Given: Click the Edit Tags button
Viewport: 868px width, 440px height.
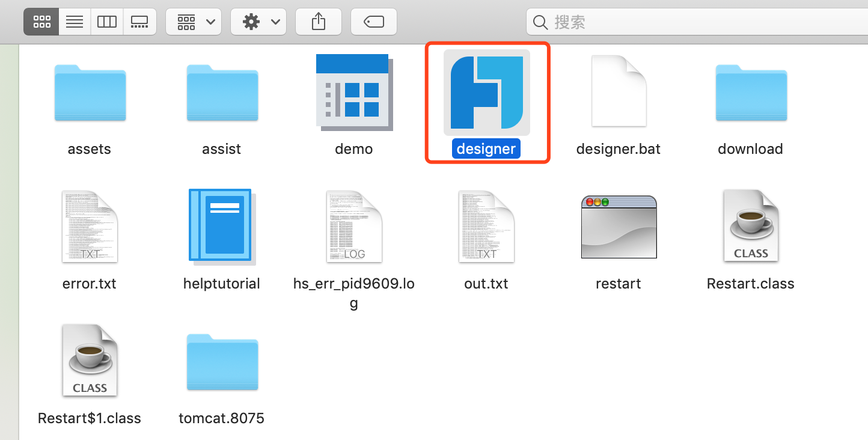Looking at the screenshot, I should [374, 22].
